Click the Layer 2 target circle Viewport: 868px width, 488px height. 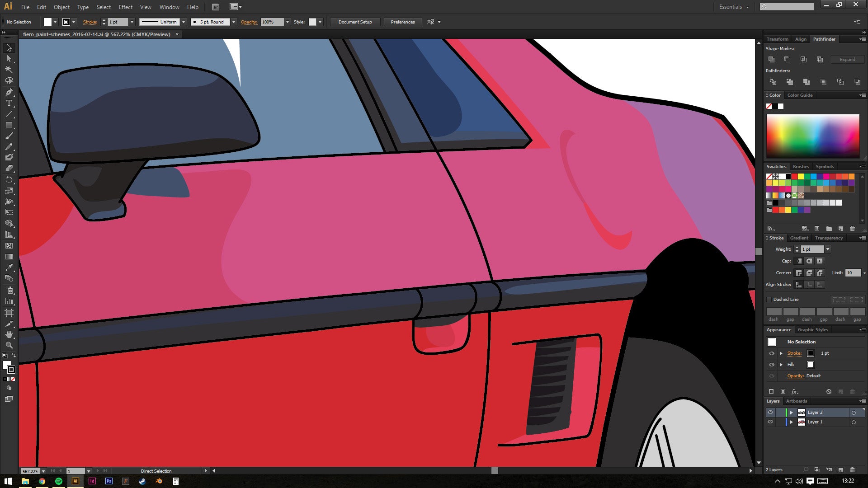pyautogui.click(x=854, y=413)
